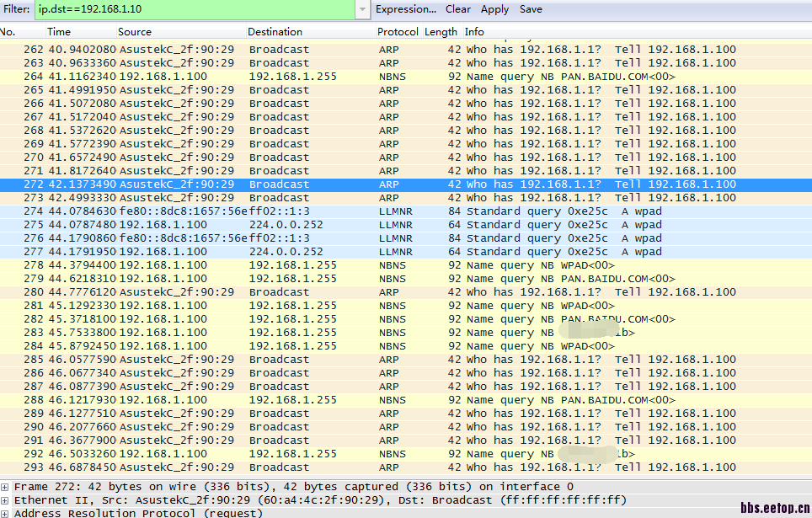Select packet 262 ARP row

click(x=406, y=50)
